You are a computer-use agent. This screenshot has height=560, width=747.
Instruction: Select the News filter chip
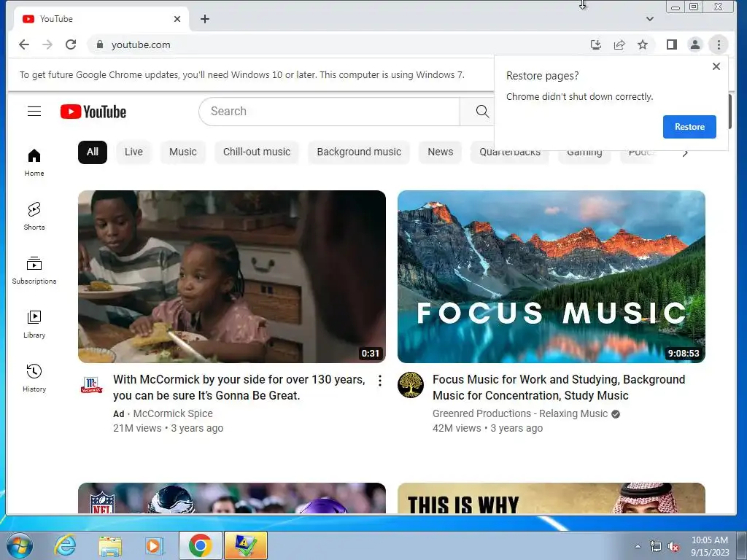440,152
